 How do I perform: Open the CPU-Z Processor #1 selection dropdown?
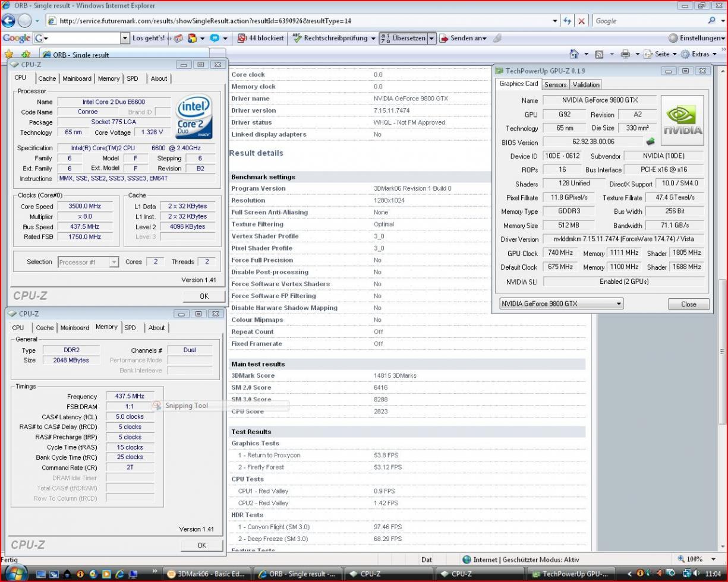coord(114,262)
